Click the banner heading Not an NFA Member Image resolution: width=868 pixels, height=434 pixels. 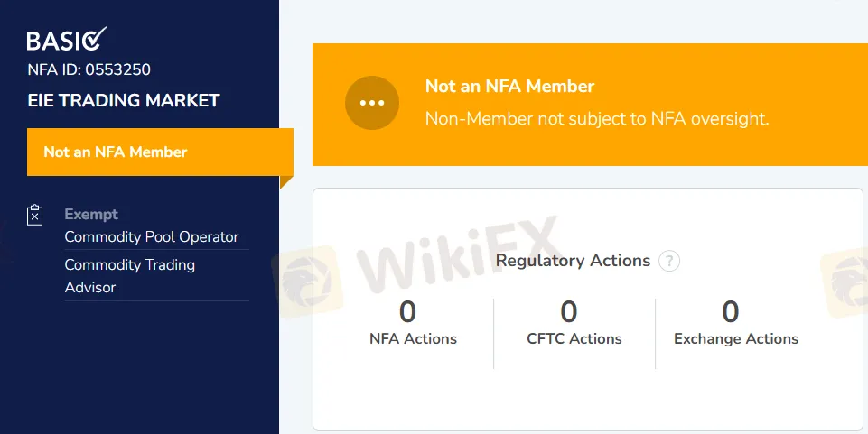[x=509, y=87]
